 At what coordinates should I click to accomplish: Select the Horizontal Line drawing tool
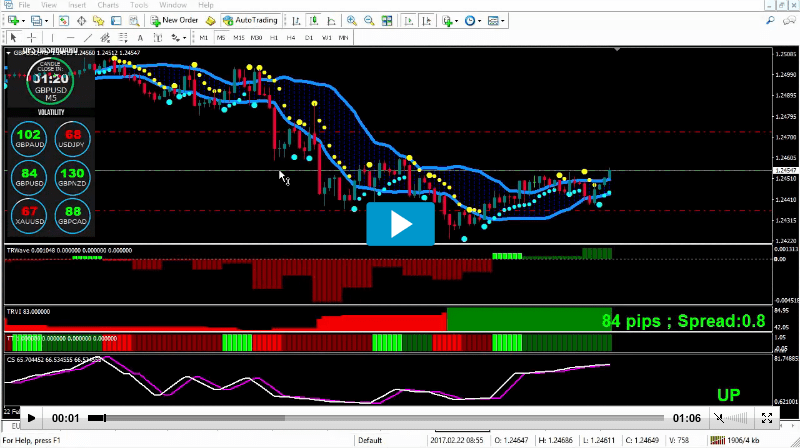70,37
